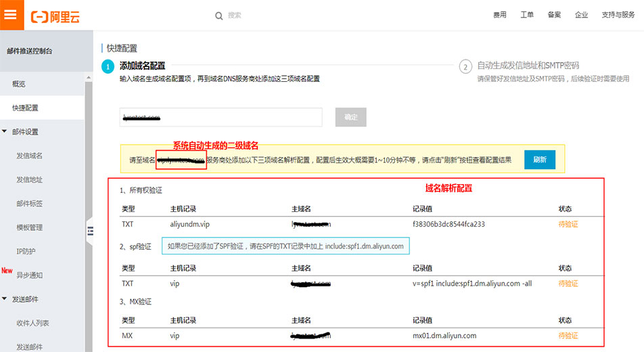Open 异步通知 marked New
This screenshot has width=644, height=352.
29,275
